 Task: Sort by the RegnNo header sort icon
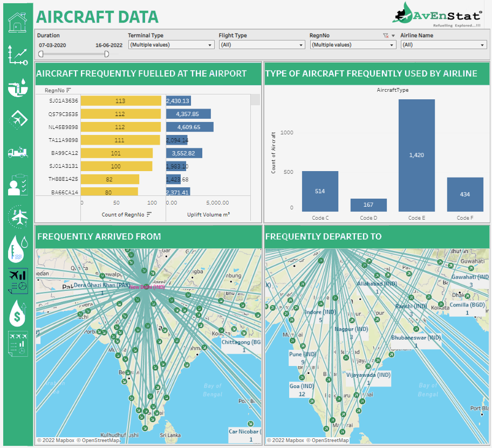(x=69, y=90)
